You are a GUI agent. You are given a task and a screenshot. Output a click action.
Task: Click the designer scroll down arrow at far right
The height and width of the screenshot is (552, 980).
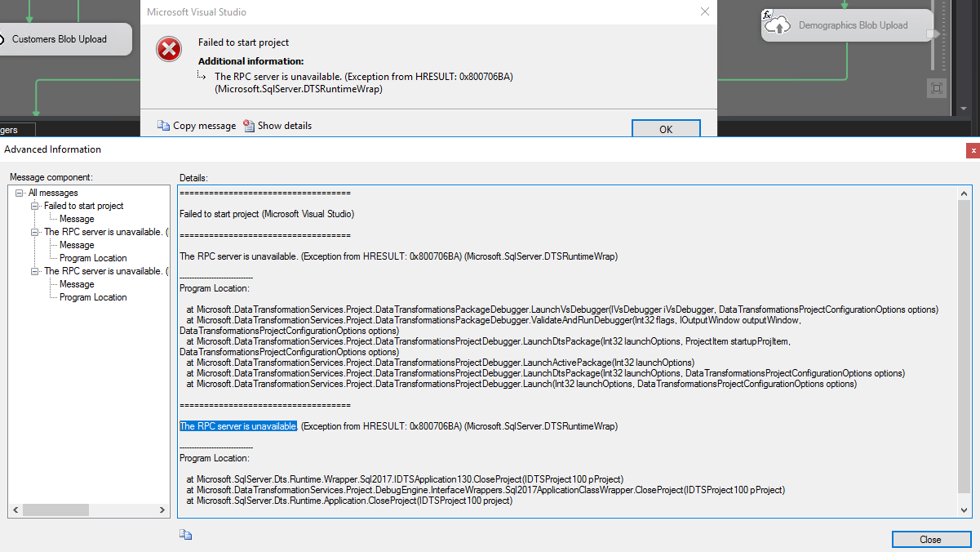click(x=965, y=109)
